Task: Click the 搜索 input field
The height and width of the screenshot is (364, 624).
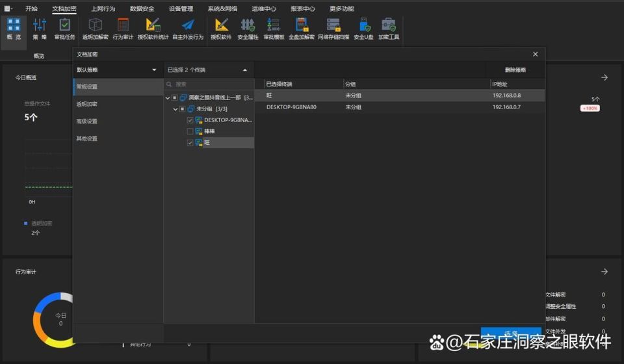Action: (209, 84)
